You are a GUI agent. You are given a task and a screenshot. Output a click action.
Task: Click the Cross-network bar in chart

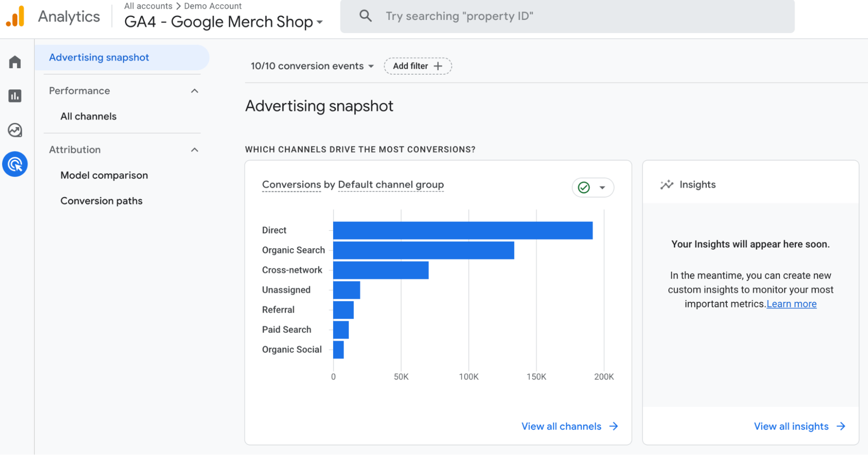(x=381, y=270)
